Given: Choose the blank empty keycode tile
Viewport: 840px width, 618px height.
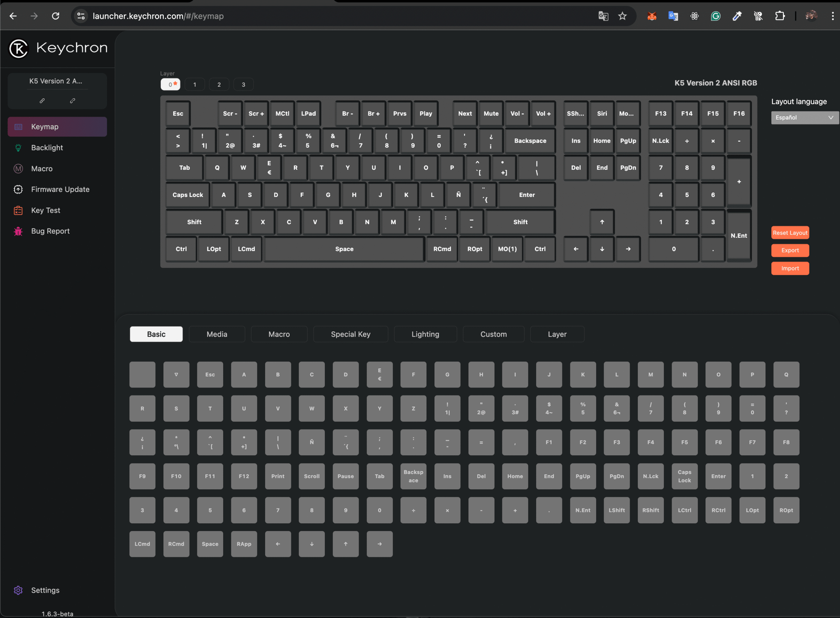Looking at the screenshot, I should (142, 374).
